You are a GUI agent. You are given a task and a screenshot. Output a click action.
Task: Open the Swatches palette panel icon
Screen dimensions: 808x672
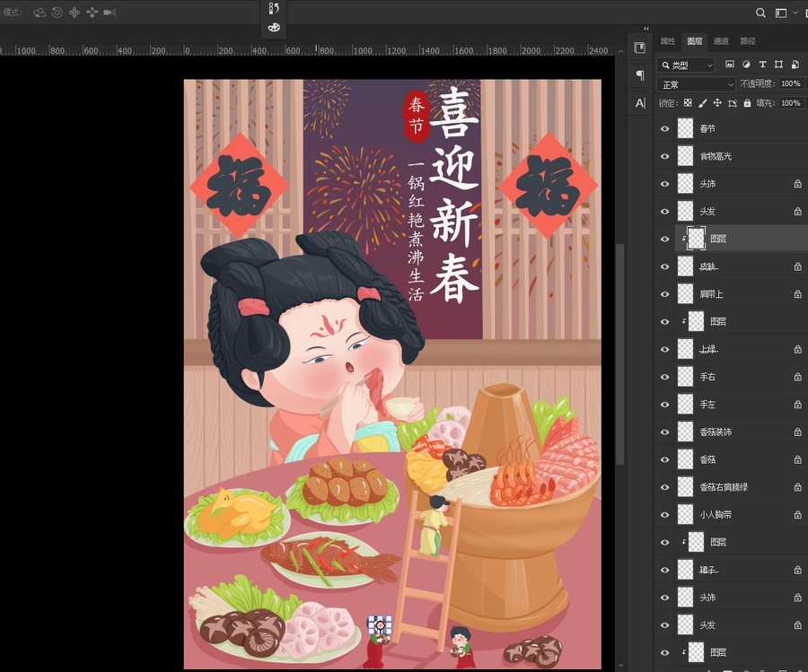coord(274,27)
